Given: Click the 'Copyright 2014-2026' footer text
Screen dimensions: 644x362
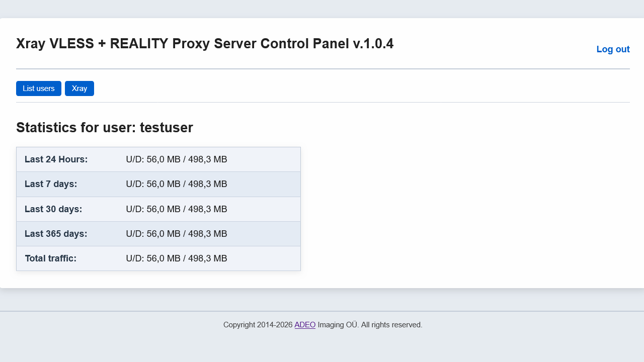Looking at the screenshot, I should coord(258,325).
